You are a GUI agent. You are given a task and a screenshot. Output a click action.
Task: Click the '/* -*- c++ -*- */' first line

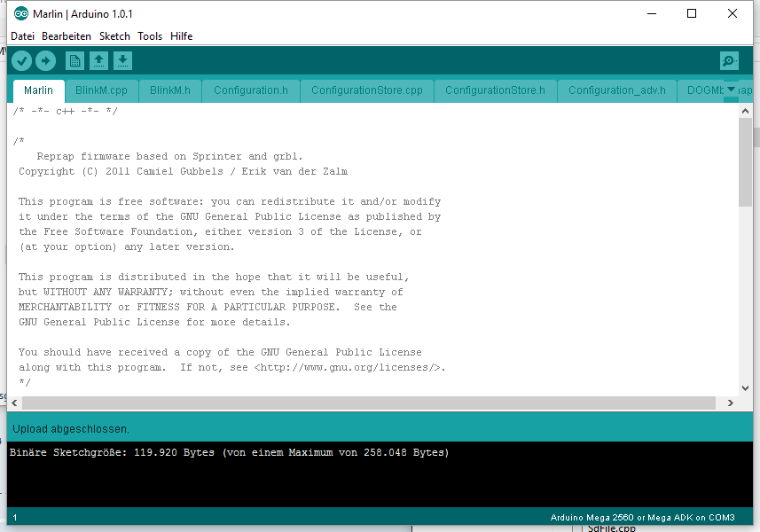click(x=65, y=111)
